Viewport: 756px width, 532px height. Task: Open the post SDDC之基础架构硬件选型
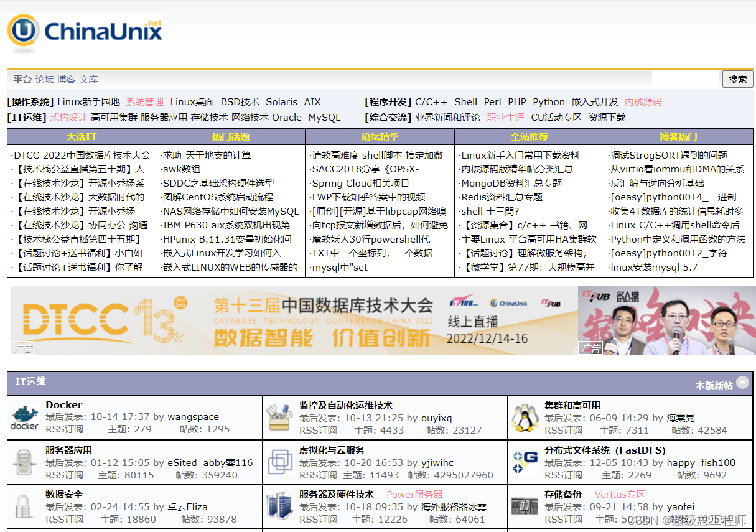click(x=218, y=184)
